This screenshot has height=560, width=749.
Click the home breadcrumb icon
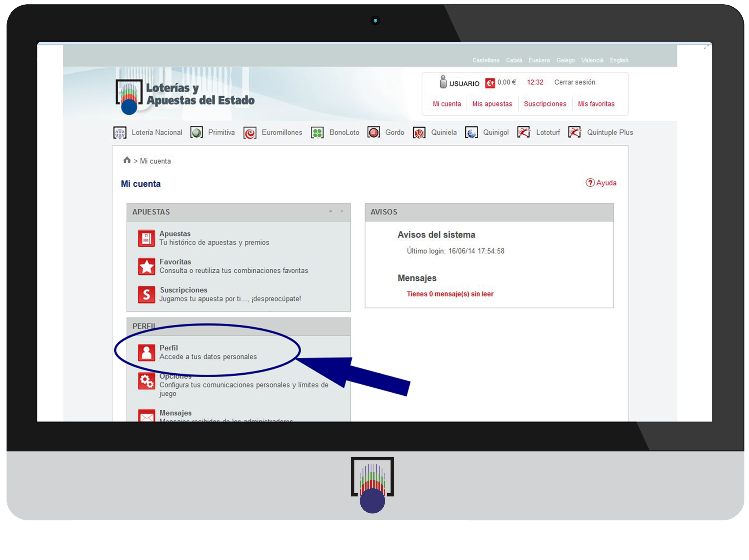click(127, 160)
